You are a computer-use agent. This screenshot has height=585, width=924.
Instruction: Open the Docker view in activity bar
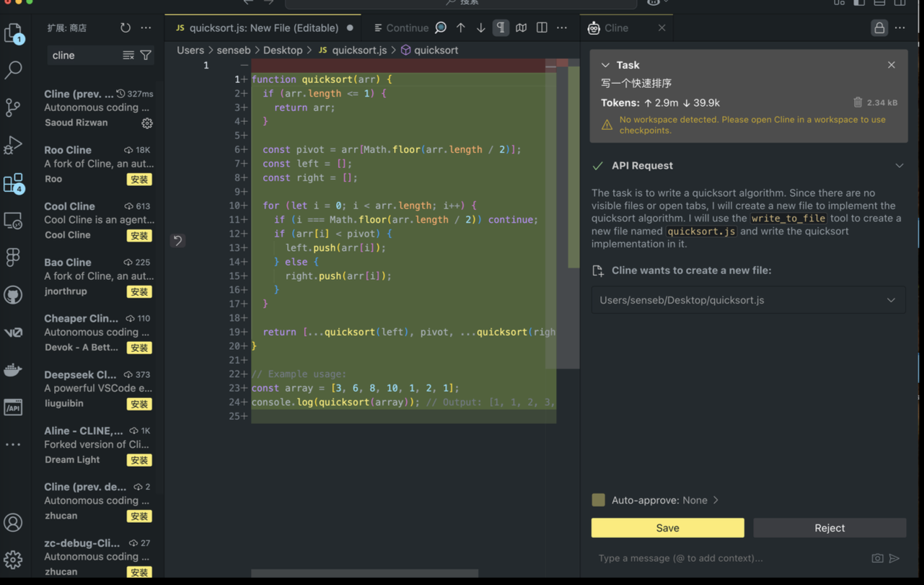point(14,370)
